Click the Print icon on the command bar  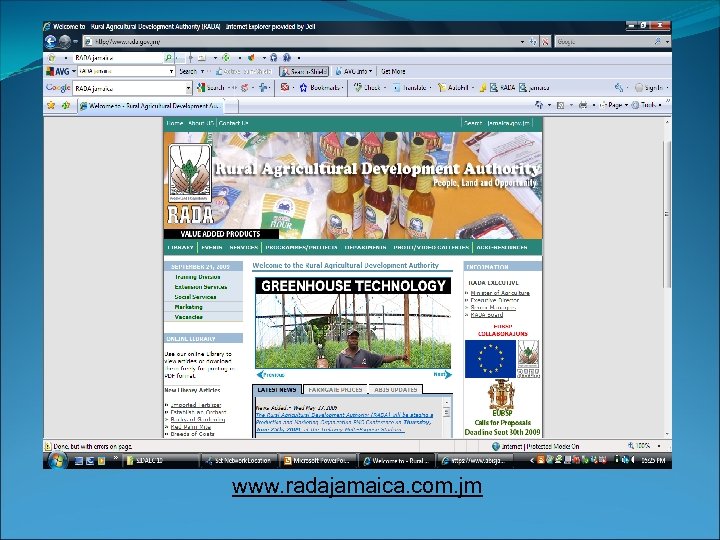tap(583, 105)
